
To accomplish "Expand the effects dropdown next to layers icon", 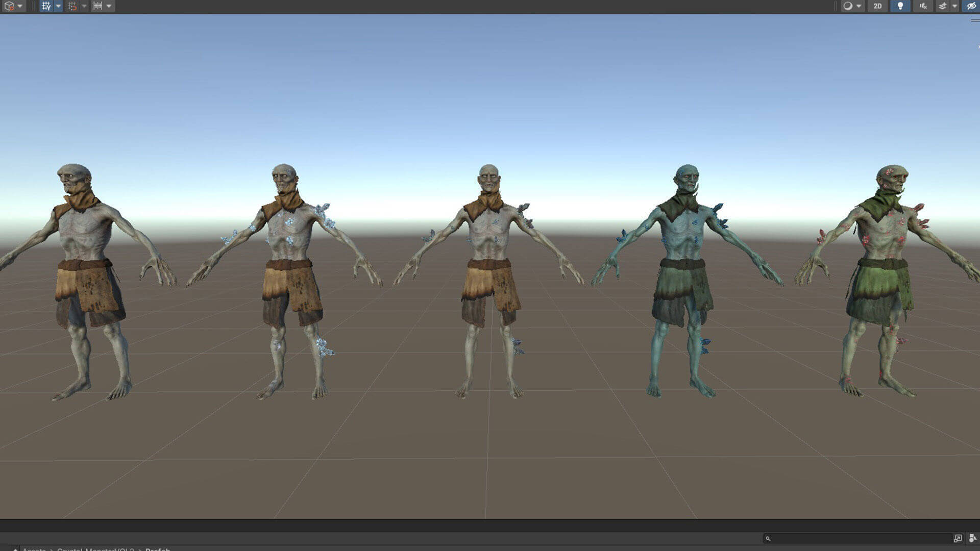I will pyautogui.click(x=954, y=6).
